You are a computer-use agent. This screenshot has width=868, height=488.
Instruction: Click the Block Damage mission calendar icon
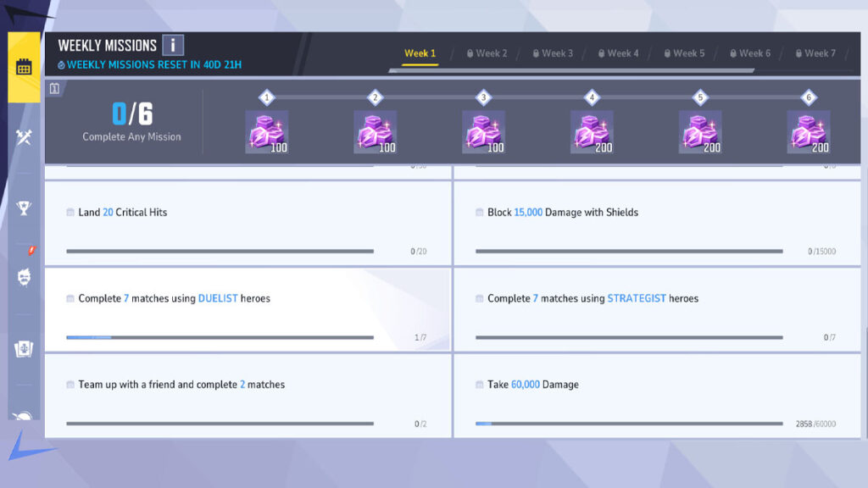[x=480, y=213]
